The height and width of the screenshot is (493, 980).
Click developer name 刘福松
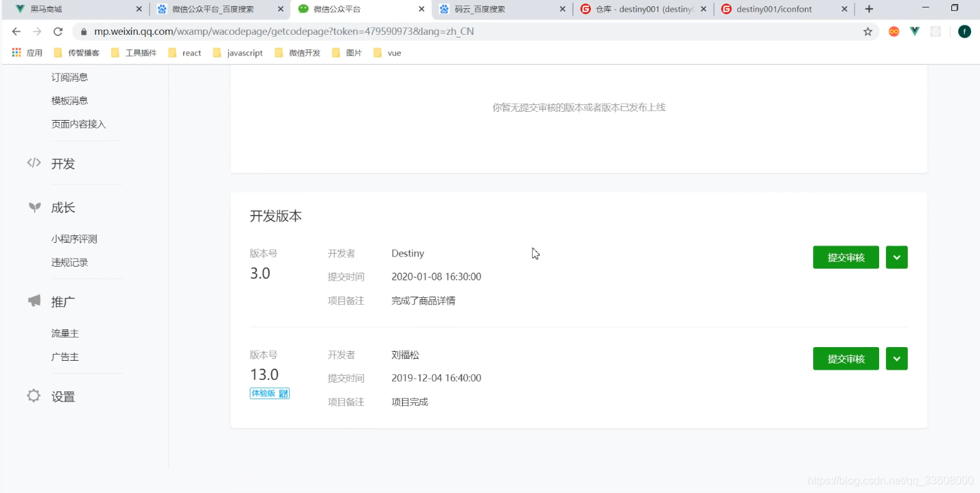click(405, 355)
